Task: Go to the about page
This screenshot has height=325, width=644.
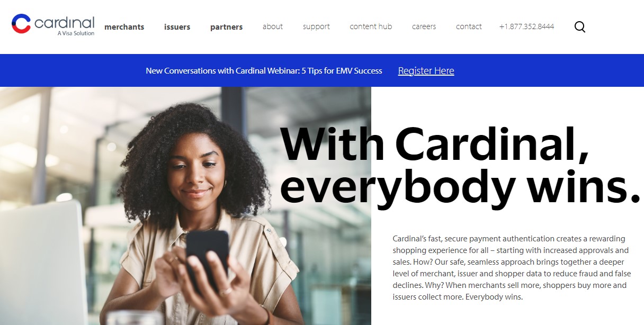Action: (273, 26)
